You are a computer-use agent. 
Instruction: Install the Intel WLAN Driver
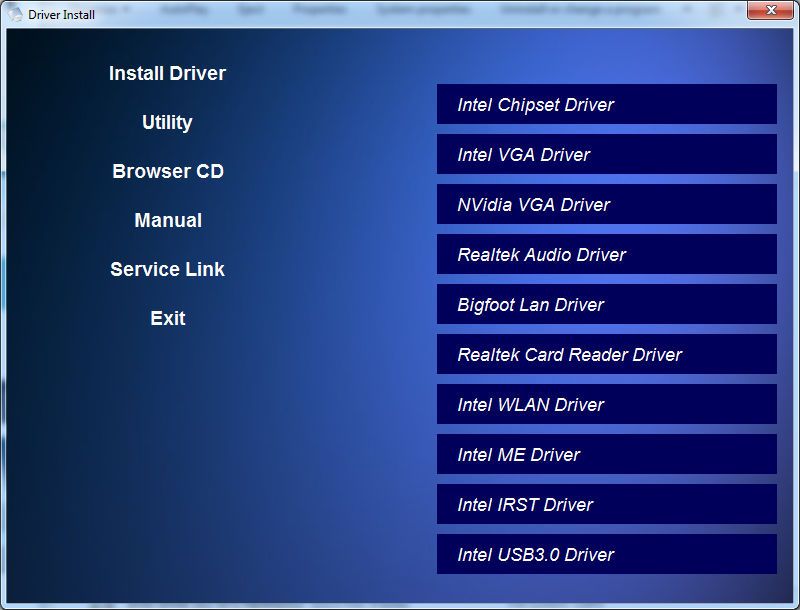[x=606, y=404]
